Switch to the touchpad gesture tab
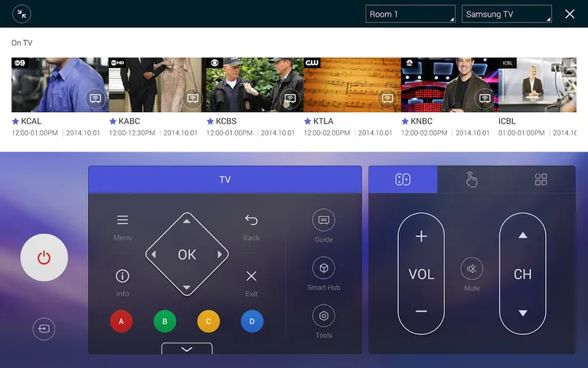 point(472,179)
